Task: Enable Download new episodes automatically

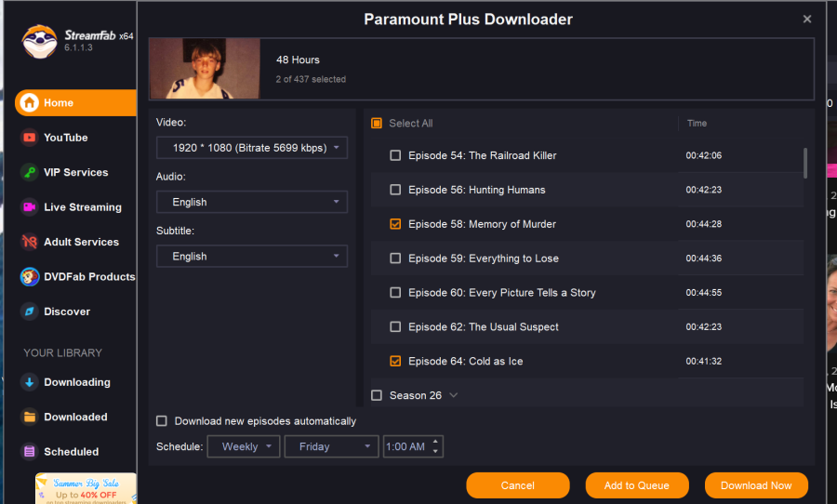Action: click(x=161, y=421)
